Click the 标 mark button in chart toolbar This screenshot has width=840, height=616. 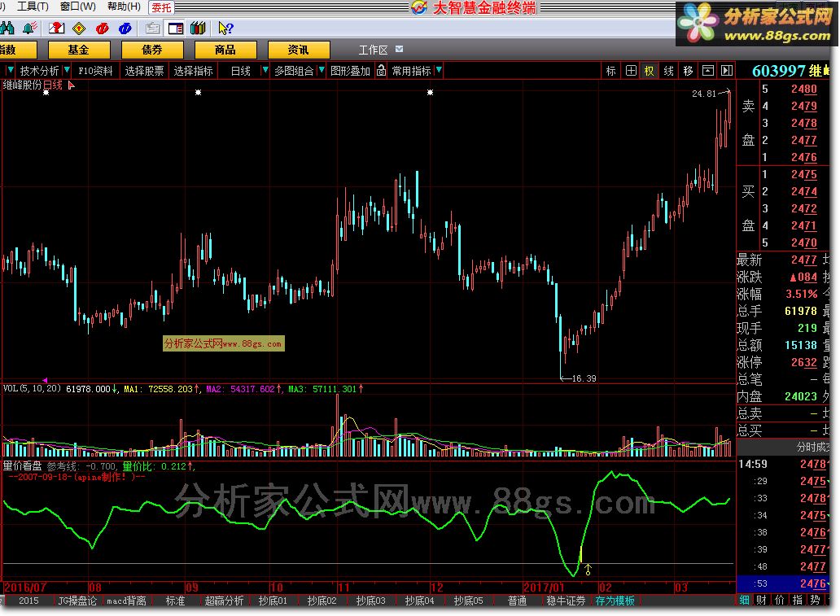610,71
